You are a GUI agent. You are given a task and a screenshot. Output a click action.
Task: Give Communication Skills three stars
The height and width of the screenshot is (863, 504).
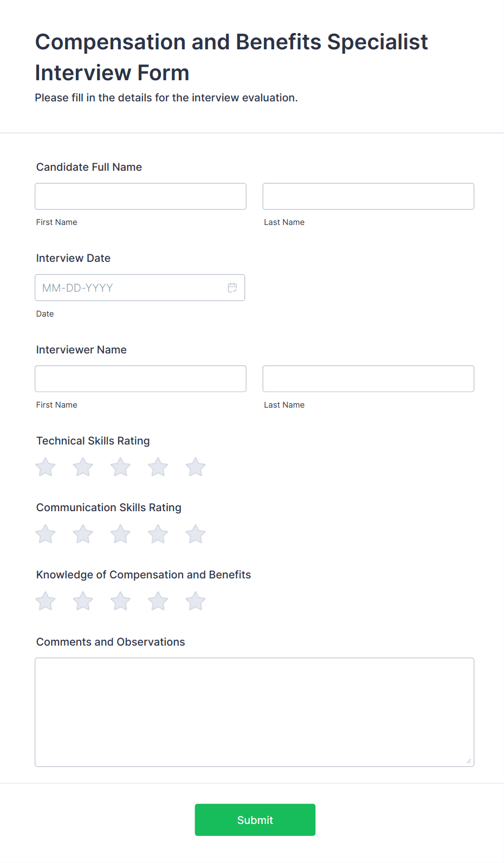[120, 534]
